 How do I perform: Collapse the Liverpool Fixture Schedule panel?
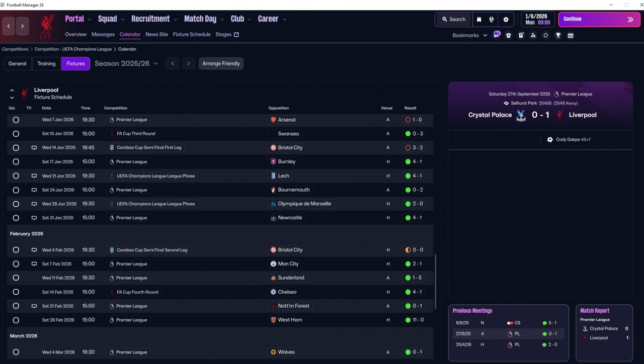click(x=12, y=90)
